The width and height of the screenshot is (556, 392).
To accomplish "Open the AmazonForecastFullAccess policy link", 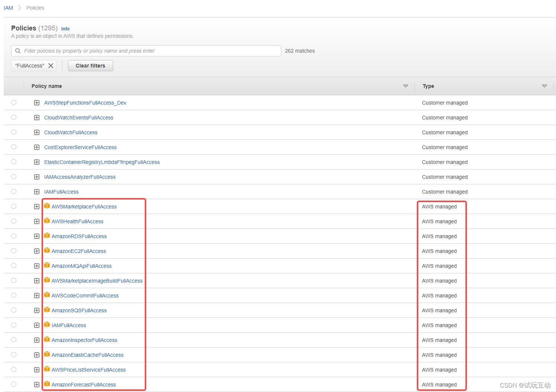I will (84, 385).
